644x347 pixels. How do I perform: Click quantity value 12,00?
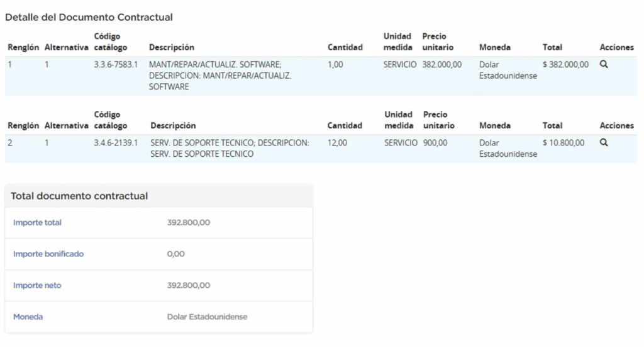click(x=337, y=143)
